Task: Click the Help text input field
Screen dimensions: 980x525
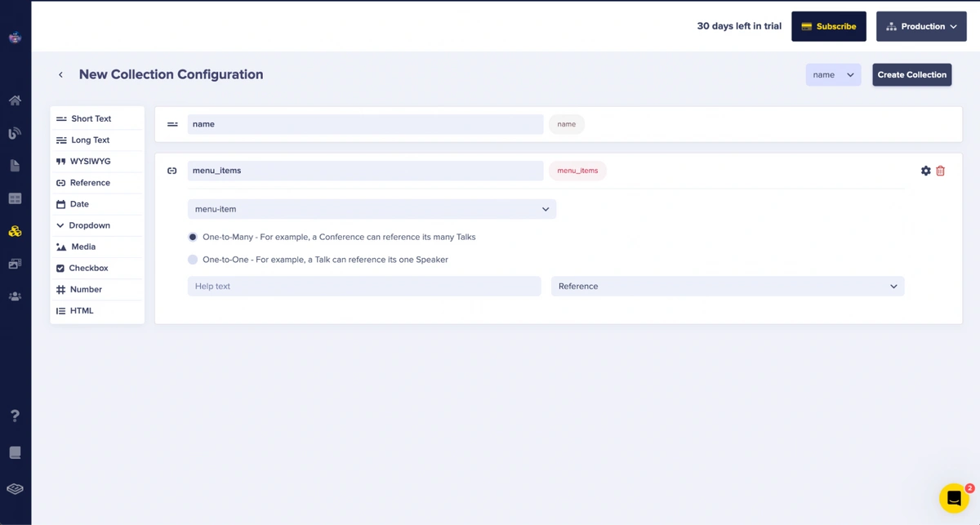Action: point(364,287)
